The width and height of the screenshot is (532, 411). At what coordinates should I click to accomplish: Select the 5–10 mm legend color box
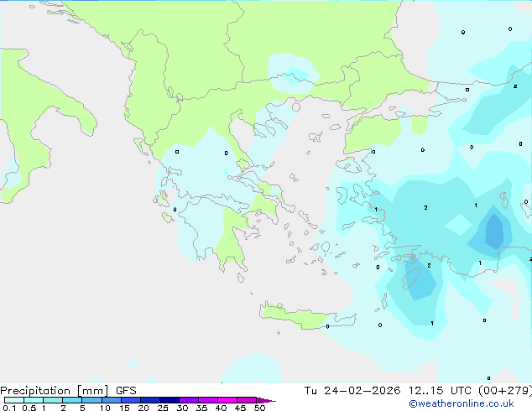(91, 400)
